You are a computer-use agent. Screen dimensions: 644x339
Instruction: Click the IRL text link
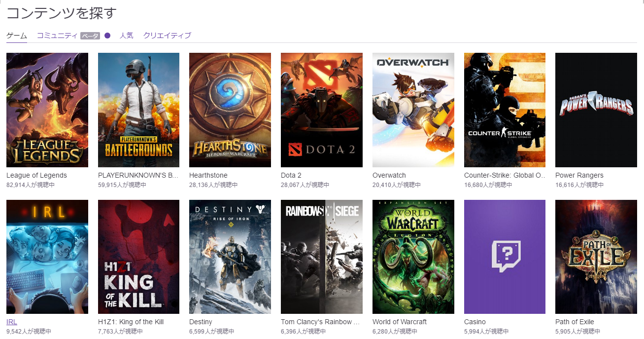12,322
